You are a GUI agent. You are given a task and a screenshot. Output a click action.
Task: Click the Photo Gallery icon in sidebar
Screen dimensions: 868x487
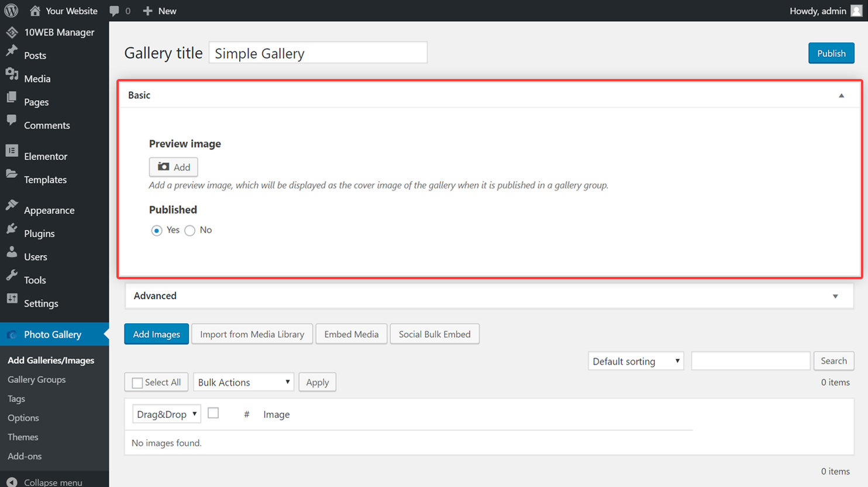[x=12, y=335]
